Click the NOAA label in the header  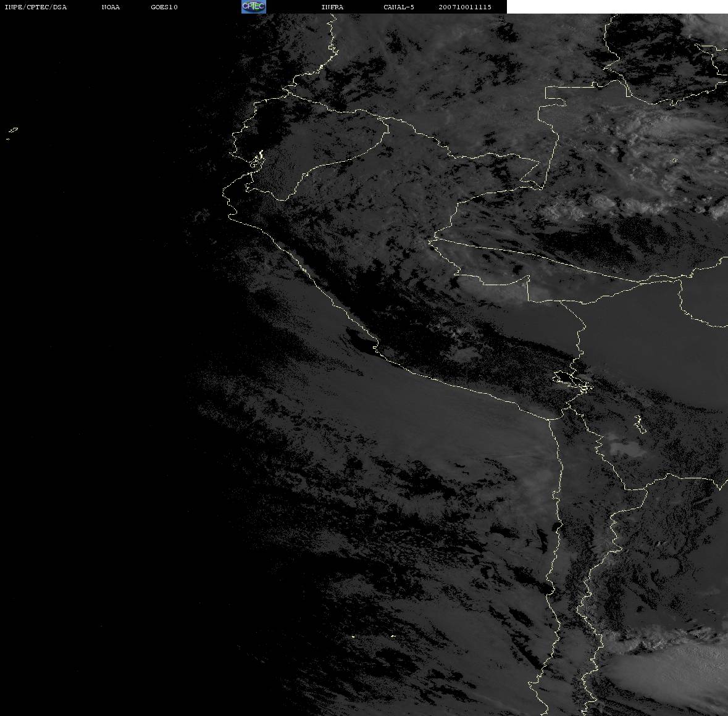coord(111,7)
